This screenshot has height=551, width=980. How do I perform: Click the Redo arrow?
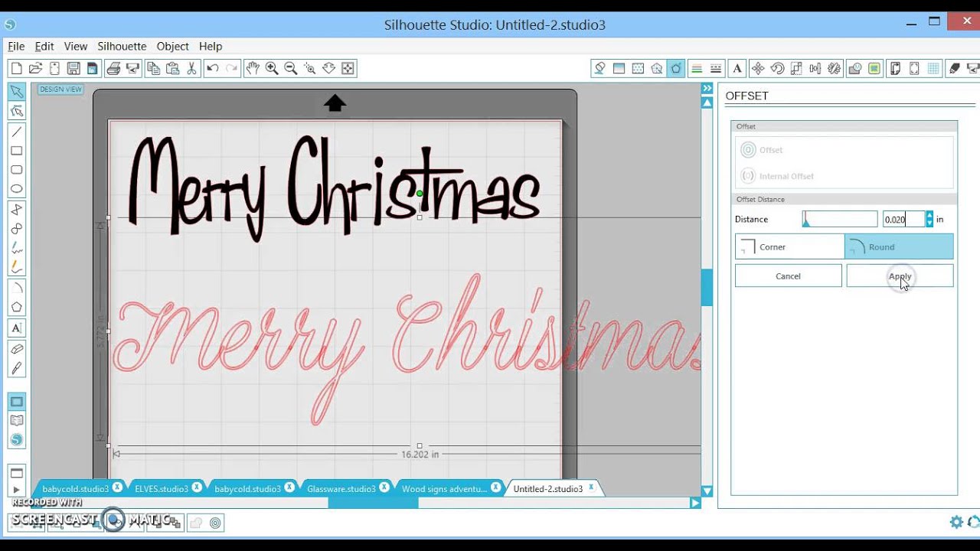231,68
